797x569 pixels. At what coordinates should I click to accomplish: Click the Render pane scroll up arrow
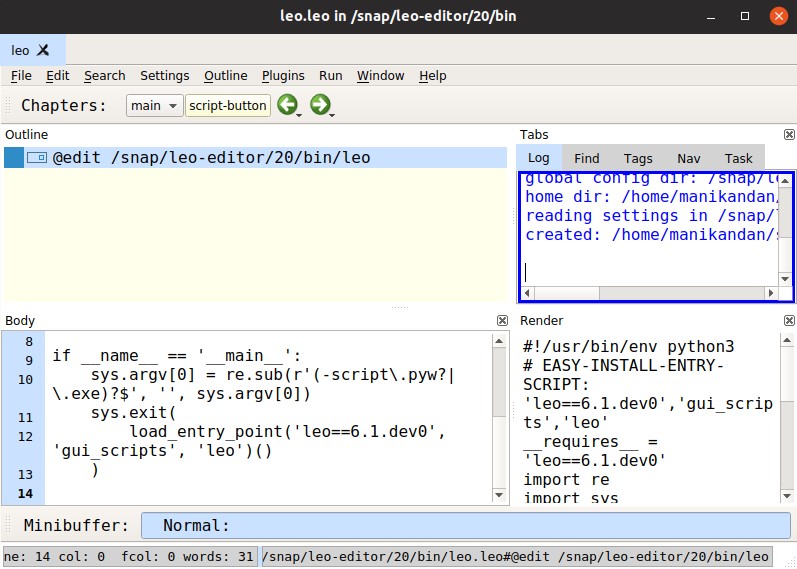(x=787, y=341)
